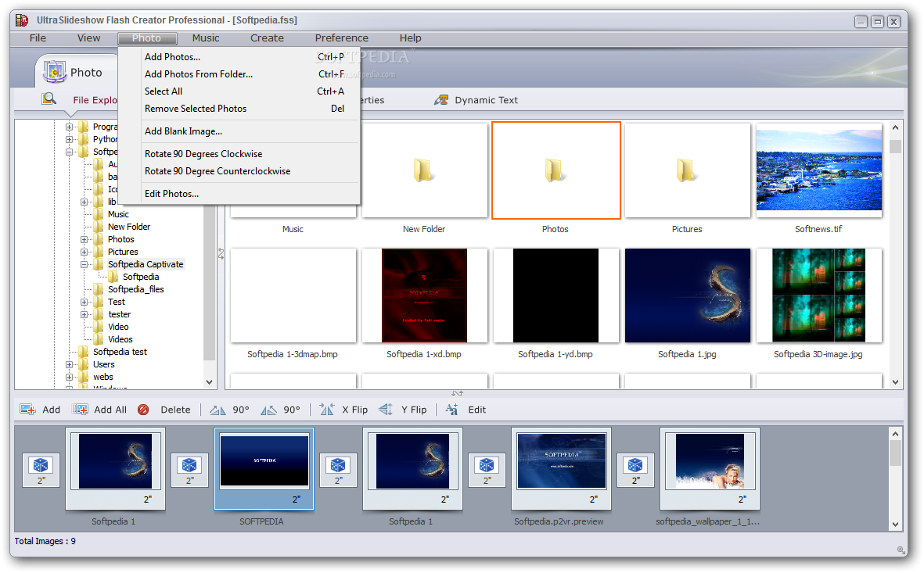Choose Select All menu entry
Image resolution: width=924 pixels, height=573 pixels.
coord(239,91)
